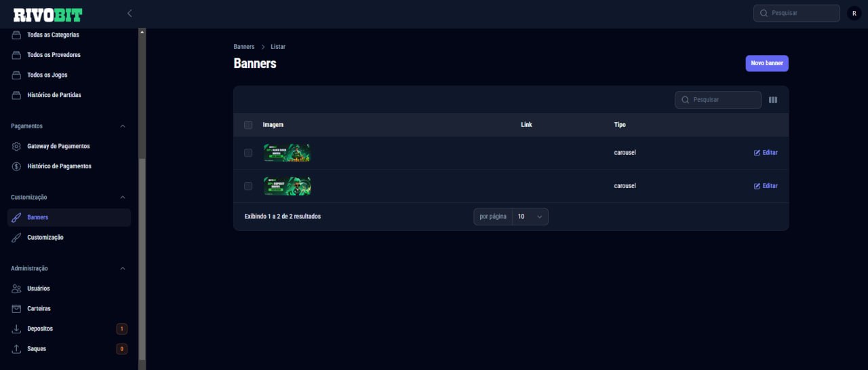Toggle the select-all checkbox in header

coord(248,125)
